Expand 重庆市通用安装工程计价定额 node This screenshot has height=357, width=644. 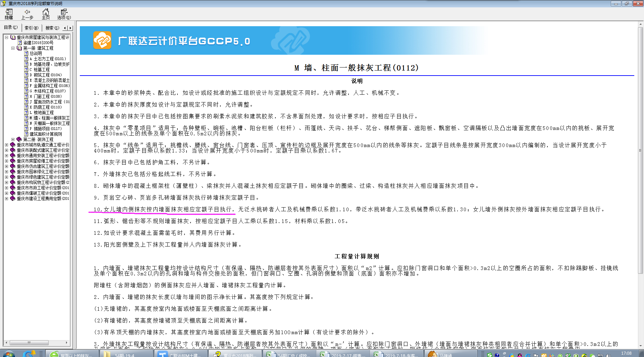coord(6,155)
